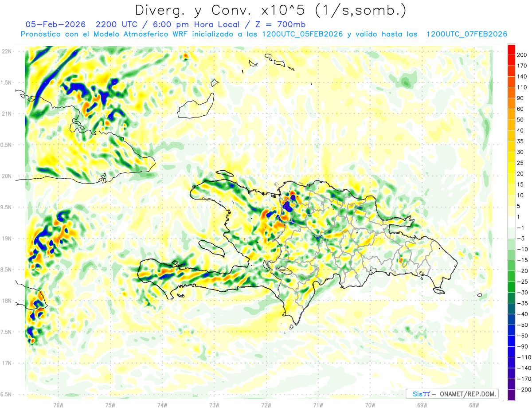This screenshot has width=532, height=411.
Task: Click the '-1' colorbar value
Action: [x=521, y=227]
